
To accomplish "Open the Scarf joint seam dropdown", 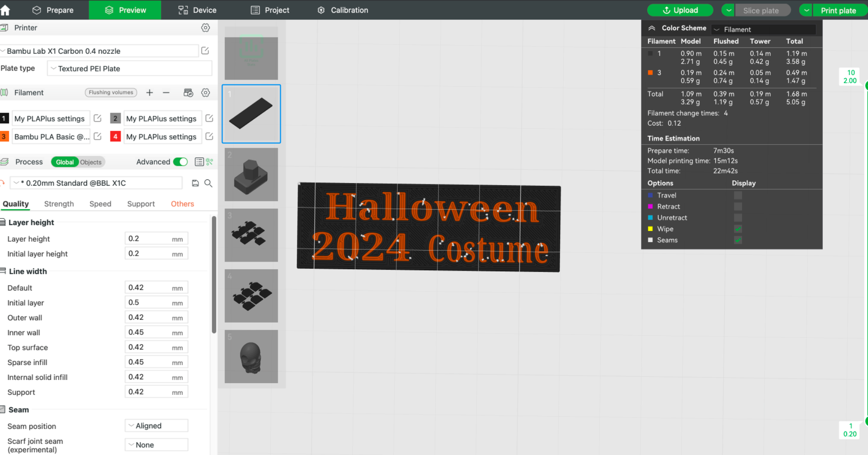I will [x=156, y=445].
